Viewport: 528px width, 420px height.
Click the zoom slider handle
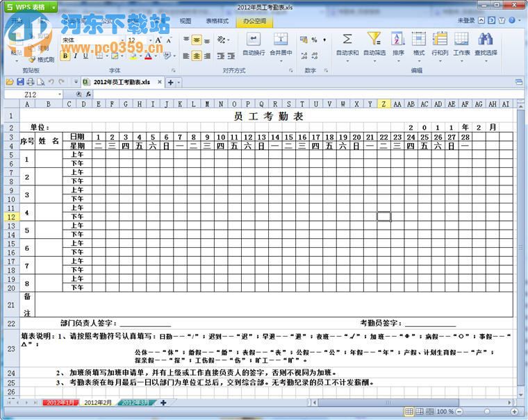[486, 411]
